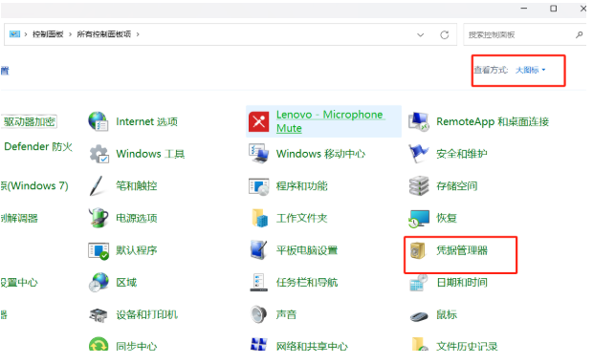
Task: Open the 安全和维护 text link
Action: [462, 154]
